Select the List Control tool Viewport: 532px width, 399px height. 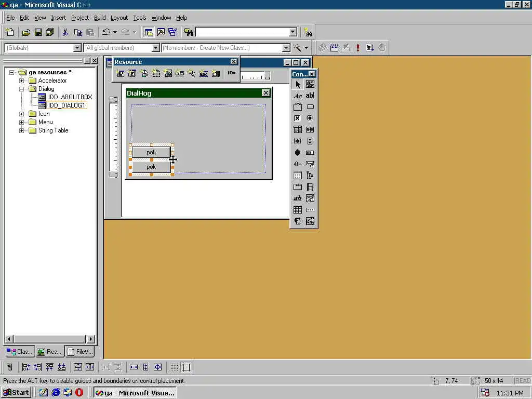click(298, 176)
